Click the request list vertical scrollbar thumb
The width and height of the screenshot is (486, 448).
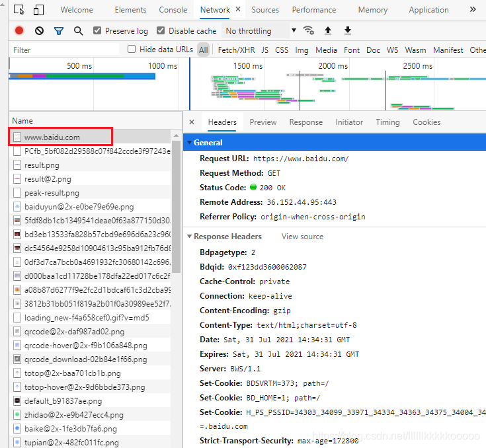pos(176,207)
